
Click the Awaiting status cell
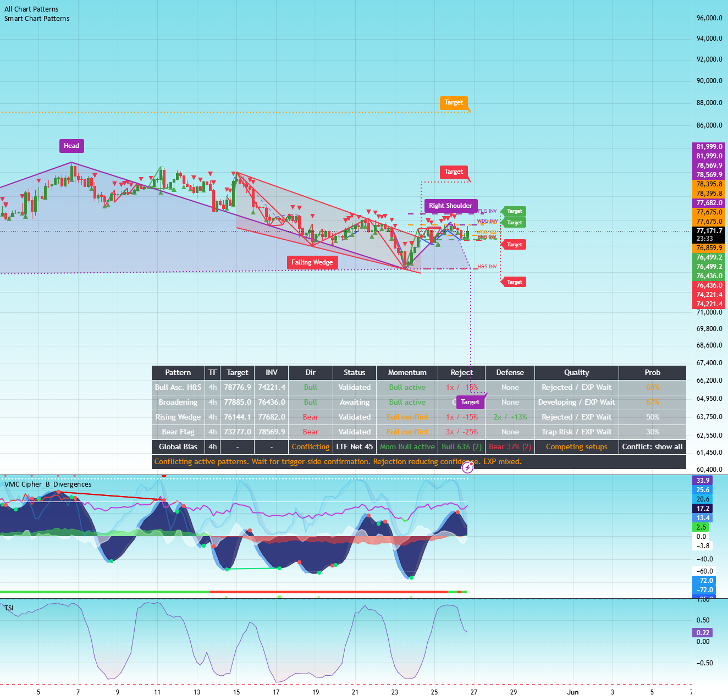(355, 402)
